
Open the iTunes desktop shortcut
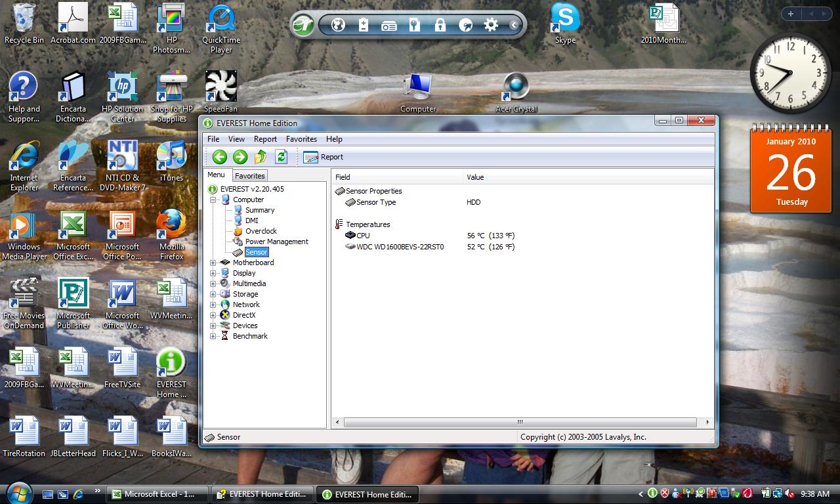click(171, 161)
